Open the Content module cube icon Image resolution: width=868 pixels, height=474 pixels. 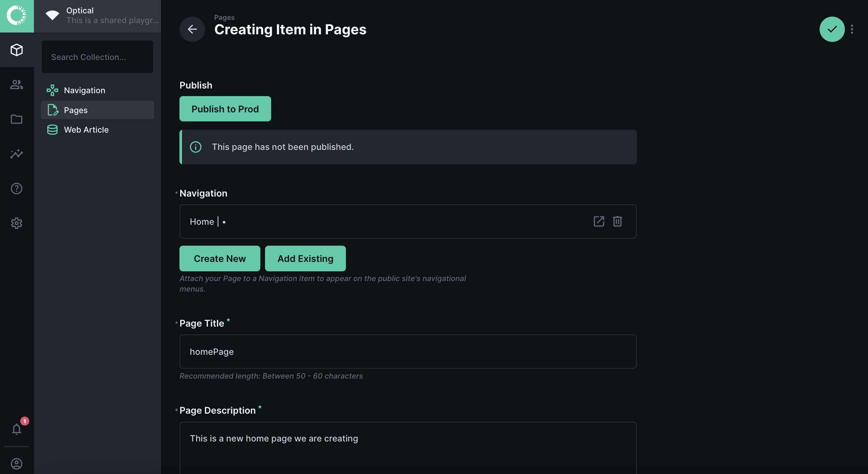17,50
